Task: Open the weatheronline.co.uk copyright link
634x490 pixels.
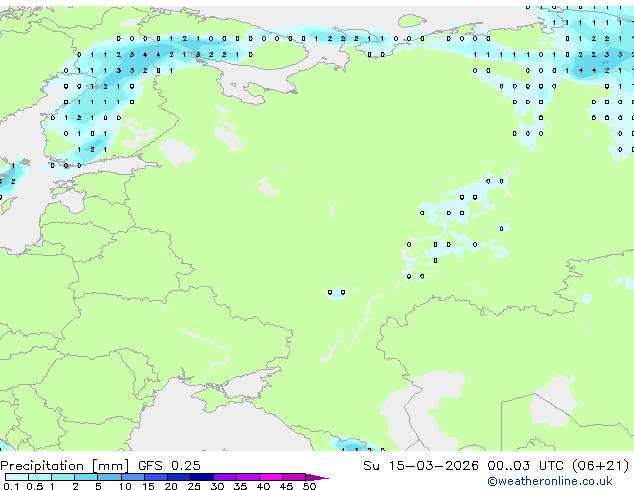Action: click(550, 481)
